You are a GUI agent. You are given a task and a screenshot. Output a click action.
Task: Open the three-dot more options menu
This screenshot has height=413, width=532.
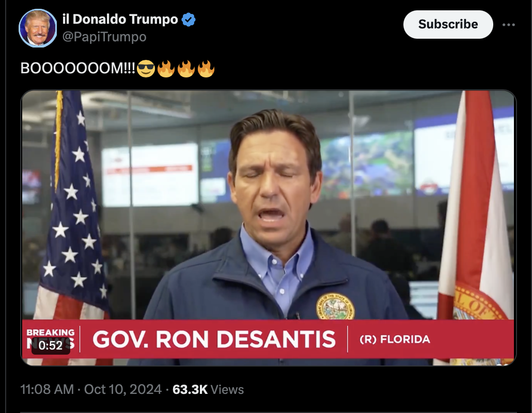pyautogui.click(x=509, y=25)
